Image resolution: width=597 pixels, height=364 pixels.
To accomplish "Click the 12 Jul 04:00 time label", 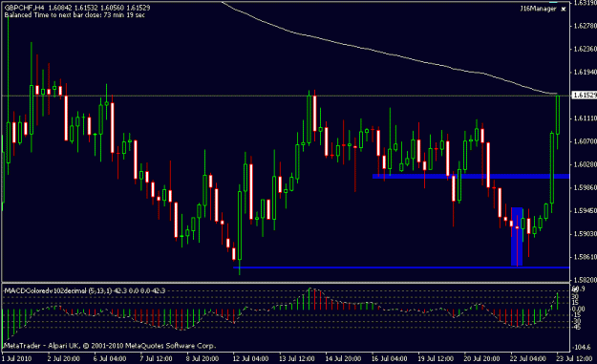I will (x=250, y=358).
